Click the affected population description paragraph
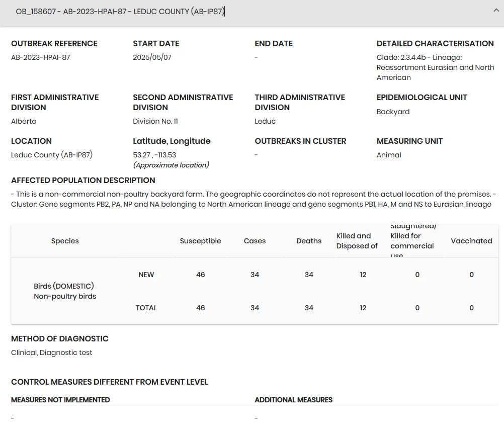The image size is (504, 444). (x=254, y=199)
